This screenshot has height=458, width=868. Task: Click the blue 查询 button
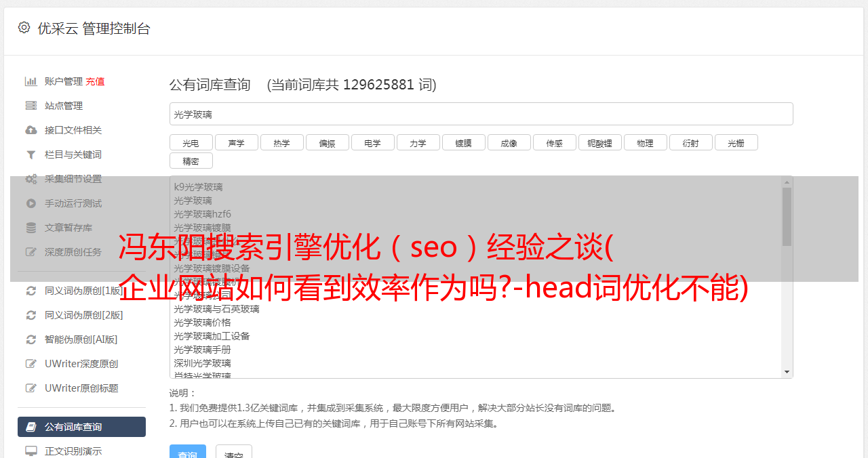point(187,453)
